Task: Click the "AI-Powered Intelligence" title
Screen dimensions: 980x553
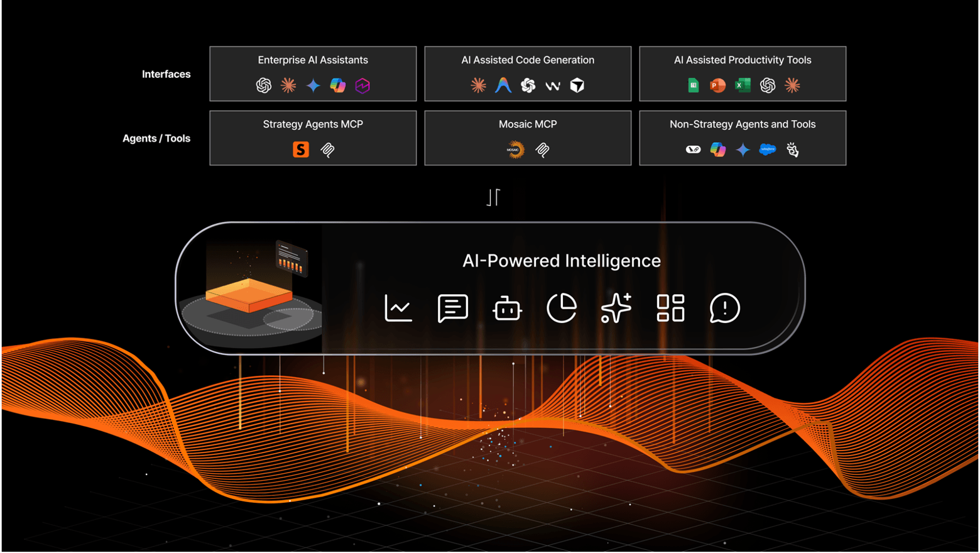Action: (x=562, y=261)
